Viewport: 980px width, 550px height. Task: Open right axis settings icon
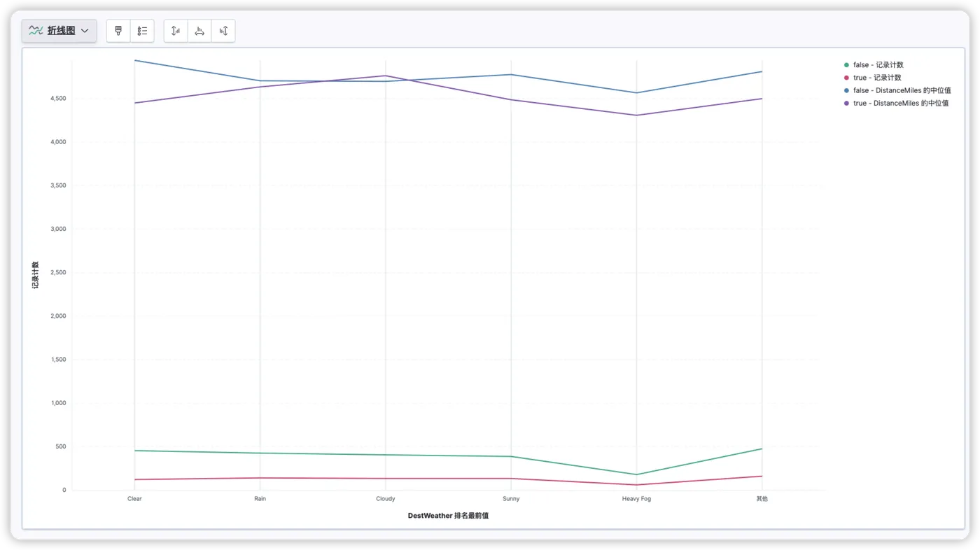point(223,31)
